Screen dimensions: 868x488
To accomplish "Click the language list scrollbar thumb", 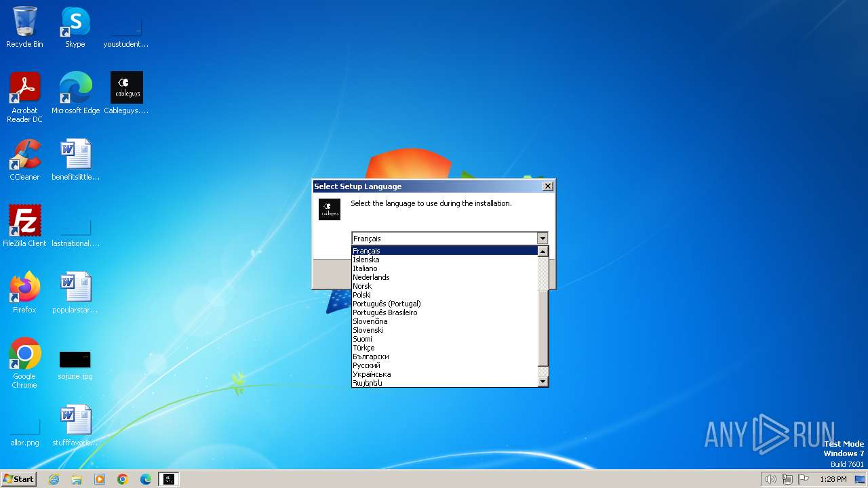I will point(542,328).
